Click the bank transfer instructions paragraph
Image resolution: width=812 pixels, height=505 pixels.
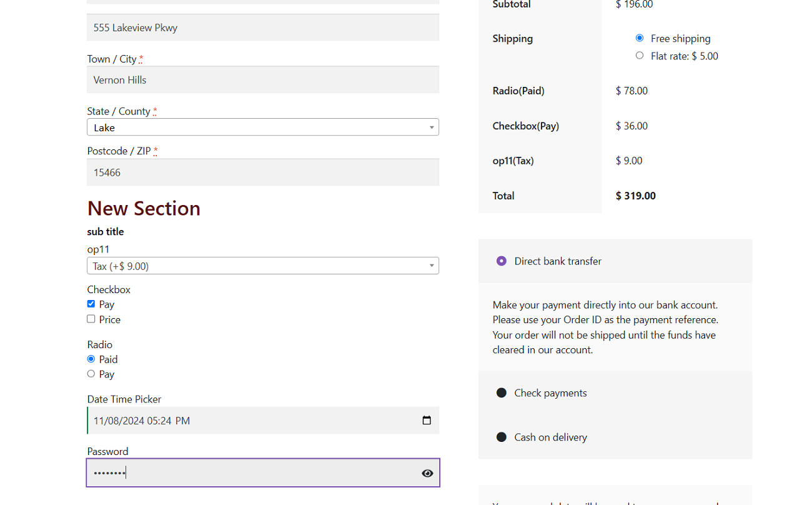click(x=606, y=327)
